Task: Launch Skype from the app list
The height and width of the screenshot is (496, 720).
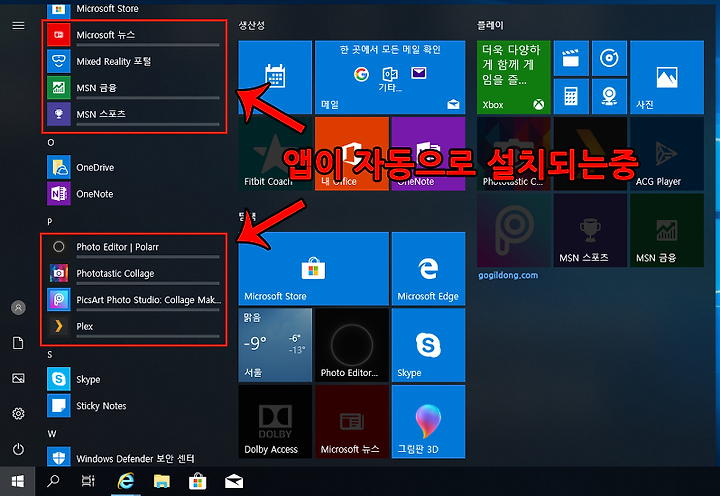Action: point(134,379)
